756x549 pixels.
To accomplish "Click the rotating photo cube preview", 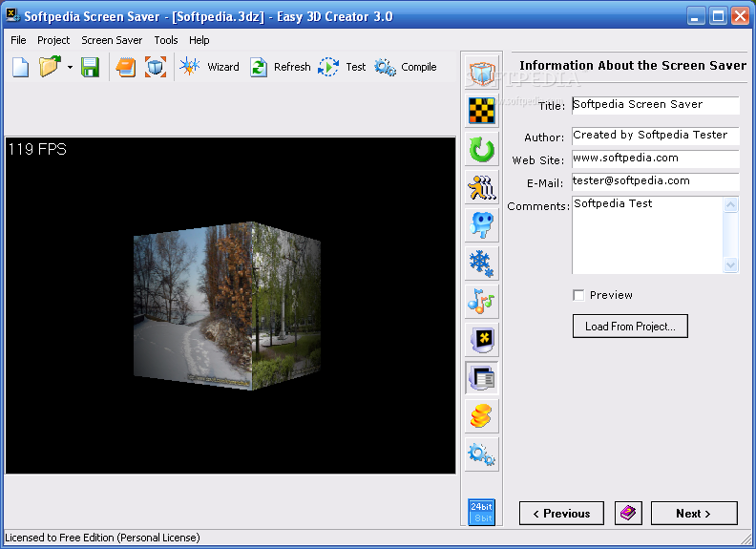I will 227,306.
